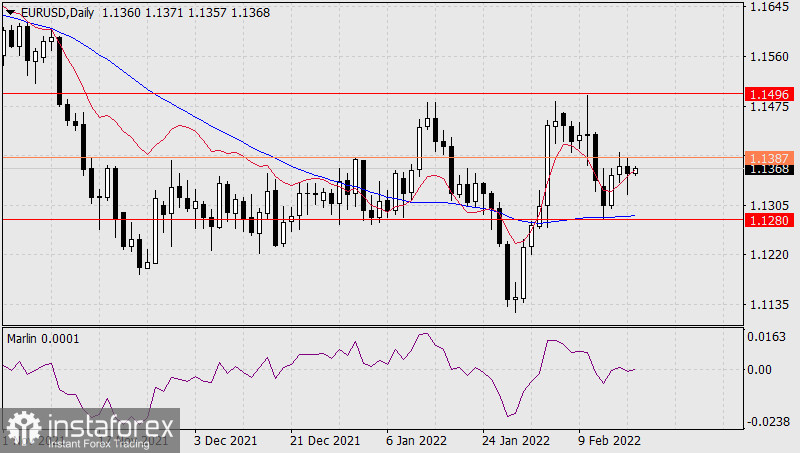Click the 0.0163 indicator scale value
Screen dimensions: 800x453
(769, 336)
